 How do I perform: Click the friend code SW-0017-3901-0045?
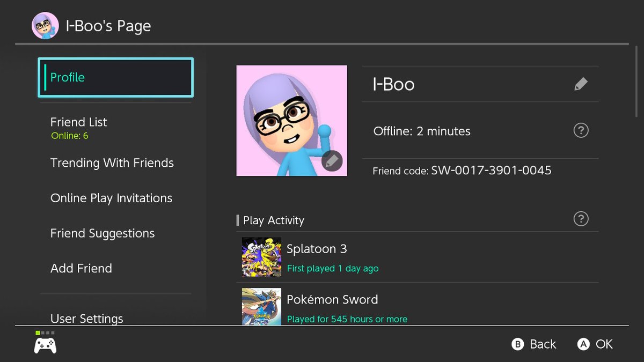pyautogui.click(x=491, y=171)
